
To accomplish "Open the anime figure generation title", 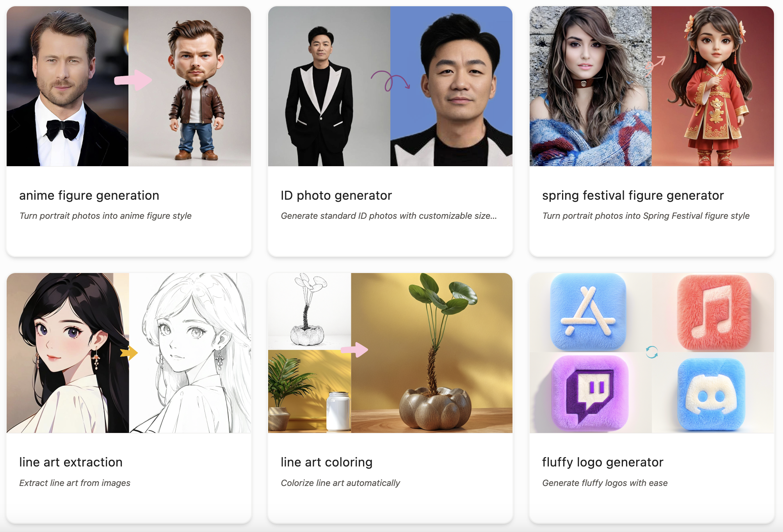I will [89, 195].
